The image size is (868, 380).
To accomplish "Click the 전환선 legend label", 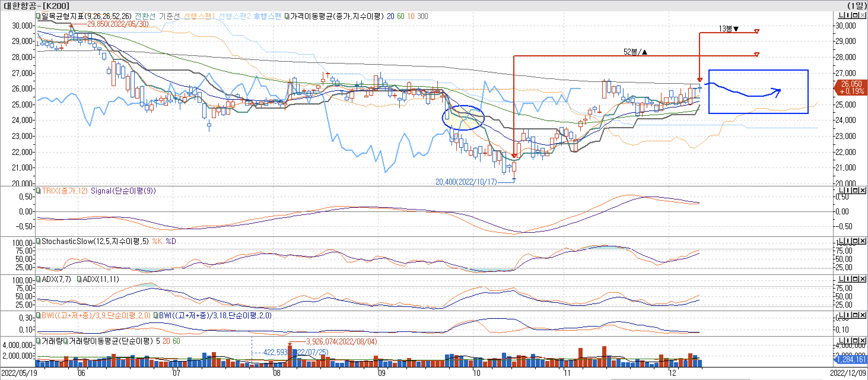I will pos(145,16).
